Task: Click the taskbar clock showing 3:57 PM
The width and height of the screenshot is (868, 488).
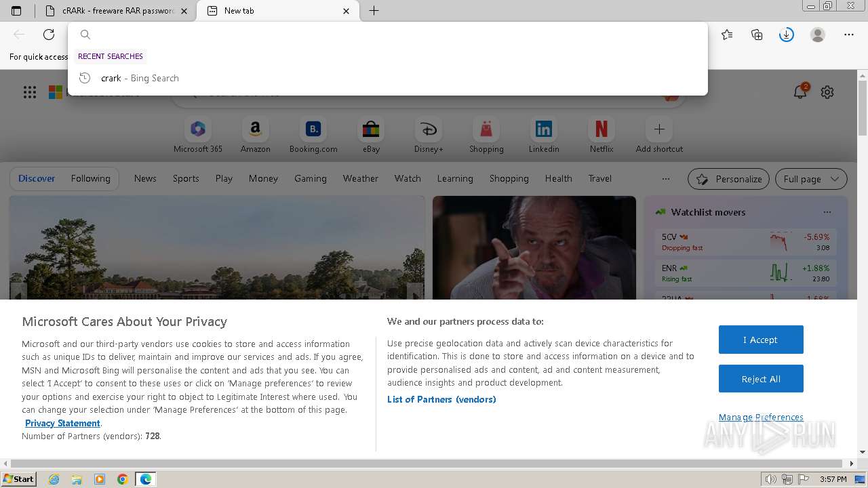Action: pos(833,479)
